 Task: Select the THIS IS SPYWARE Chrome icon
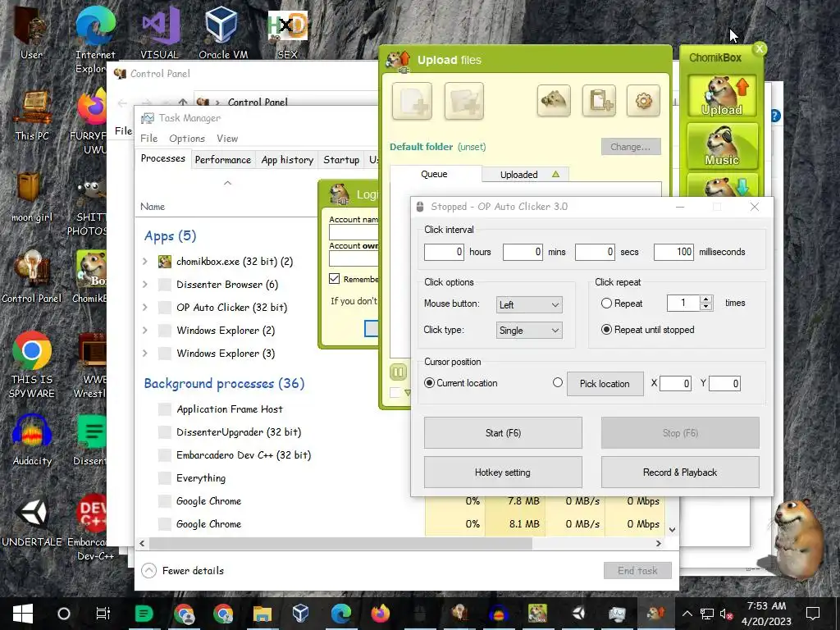pyautogui.click(x=32, y=364)
